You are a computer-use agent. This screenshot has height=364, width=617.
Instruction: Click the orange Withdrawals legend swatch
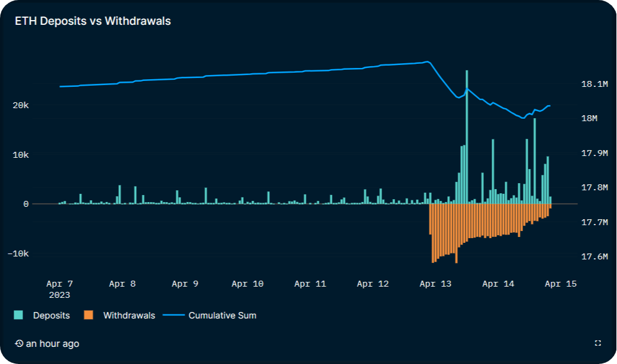[89, 316]
